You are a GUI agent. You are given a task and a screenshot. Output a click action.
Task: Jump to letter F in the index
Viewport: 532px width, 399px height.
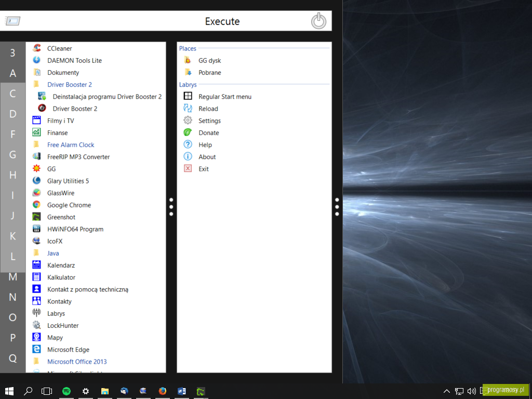(x=12, y=134)
